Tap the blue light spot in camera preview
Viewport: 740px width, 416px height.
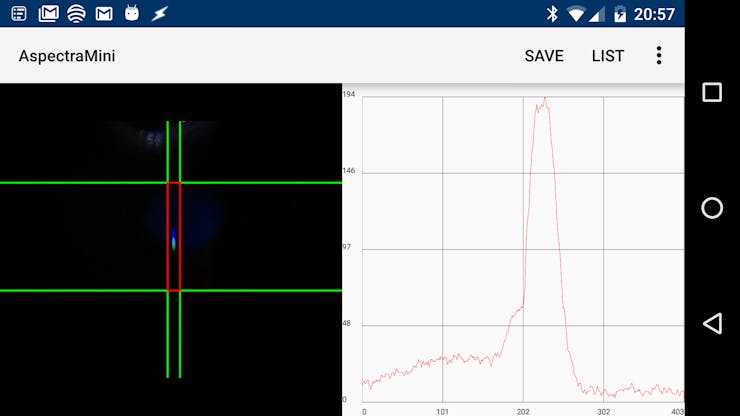(174, 240)
